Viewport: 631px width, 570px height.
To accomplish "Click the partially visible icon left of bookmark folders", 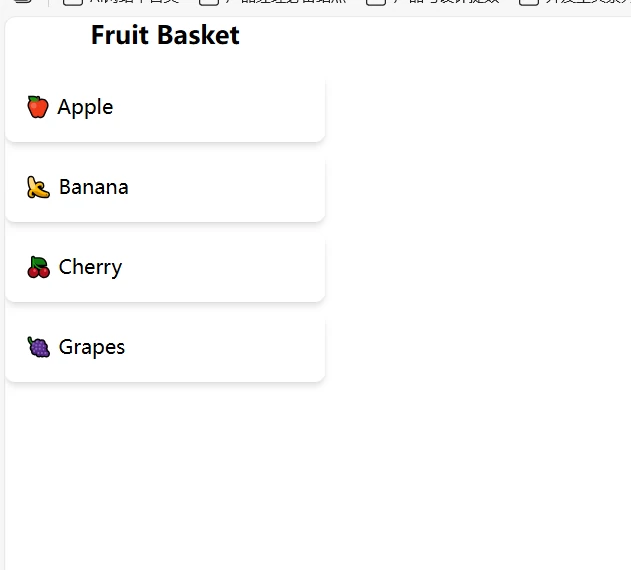I will pyautogui.click(x=22, y=2).
